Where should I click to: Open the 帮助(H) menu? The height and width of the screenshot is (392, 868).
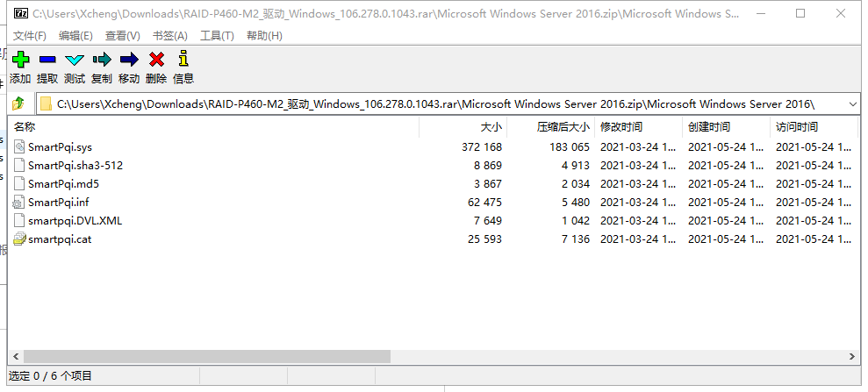pos(264,36)
